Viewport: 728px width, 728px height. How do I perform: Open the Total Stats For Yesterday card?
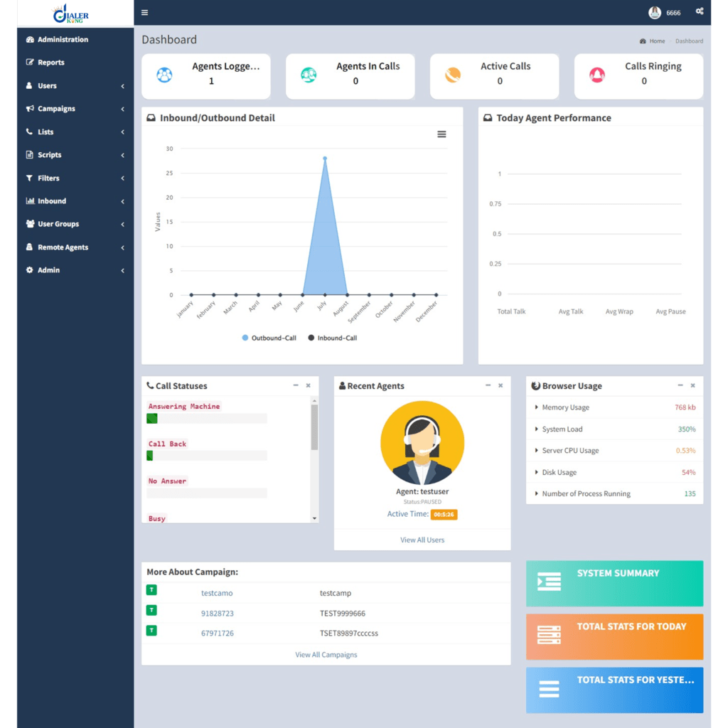tap(614, 690)
